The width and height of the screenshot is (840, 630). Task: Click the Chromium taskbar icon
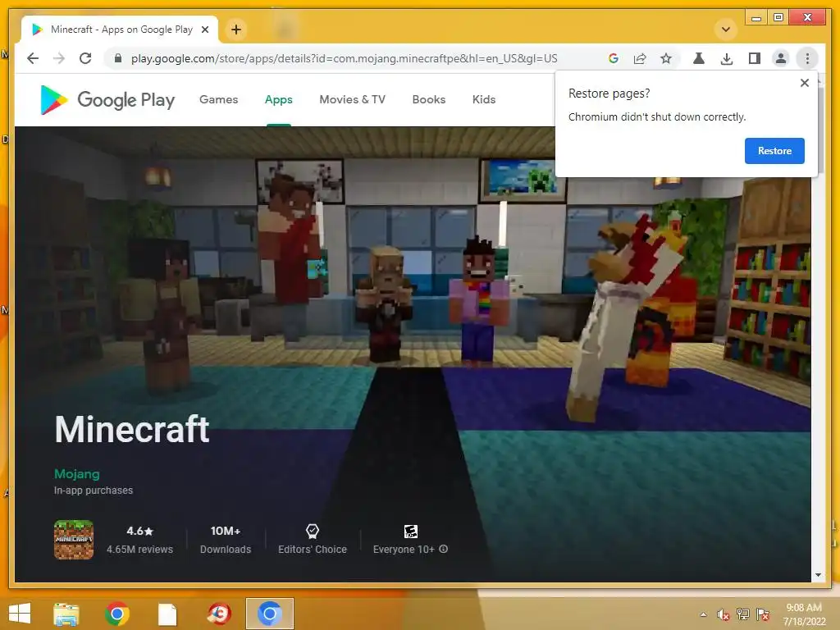coord(269,614)
